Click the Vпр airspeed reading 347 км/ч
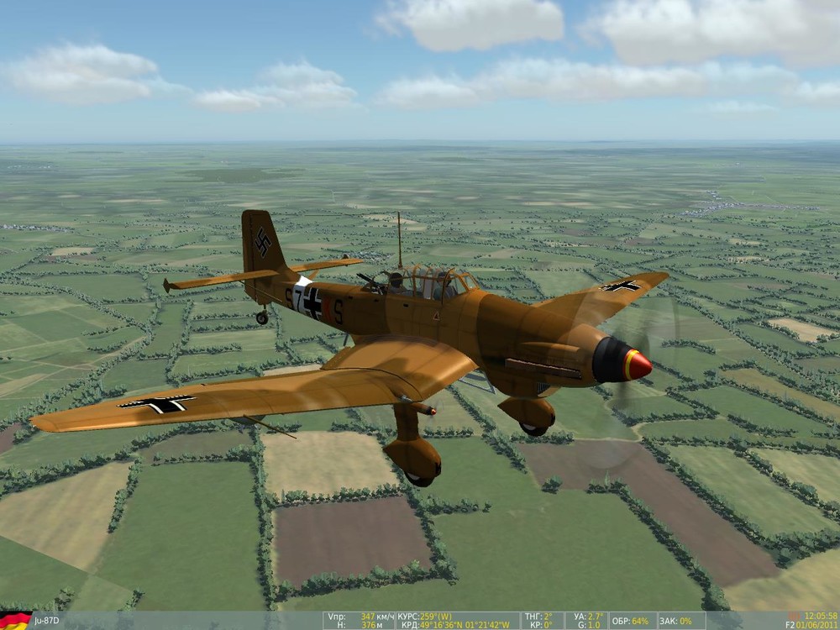840x630 pixels. coord(377,616)
